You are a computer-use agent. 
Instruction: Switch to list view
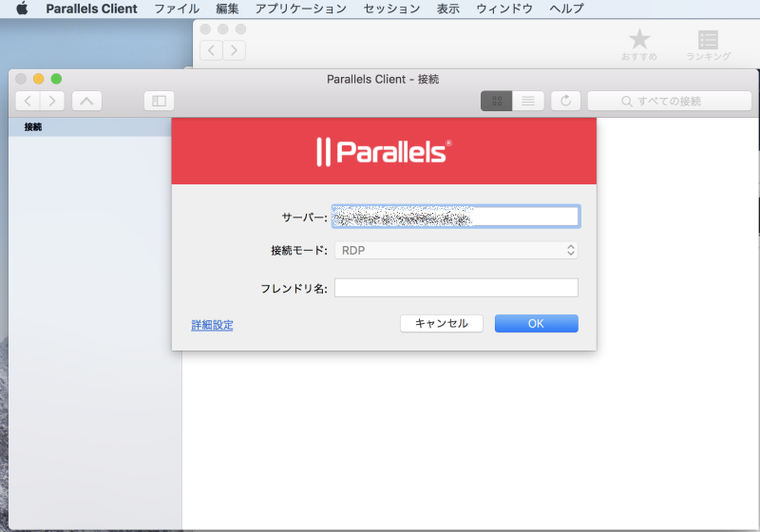pos(528,101)
